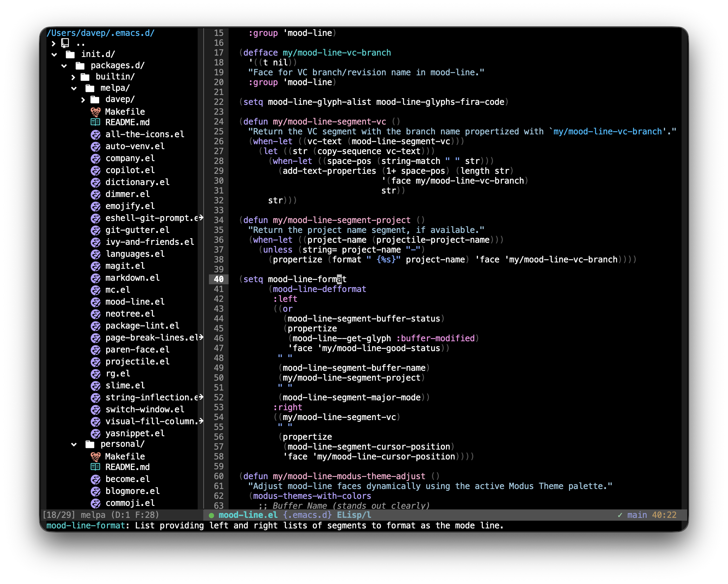Screen dimensions: 728x584
Task: Open commoji.el in the tree
Action: coord(130,503)
